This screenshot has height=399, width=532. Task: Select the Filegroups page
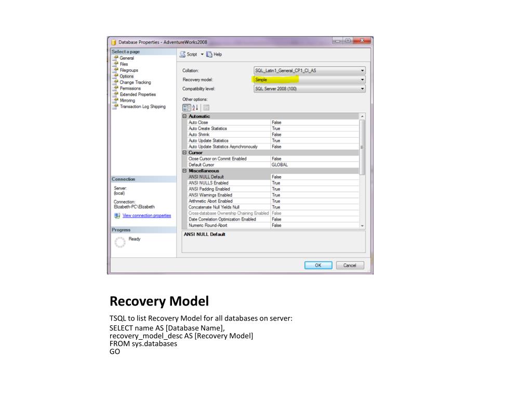click(x=129, y=70)
